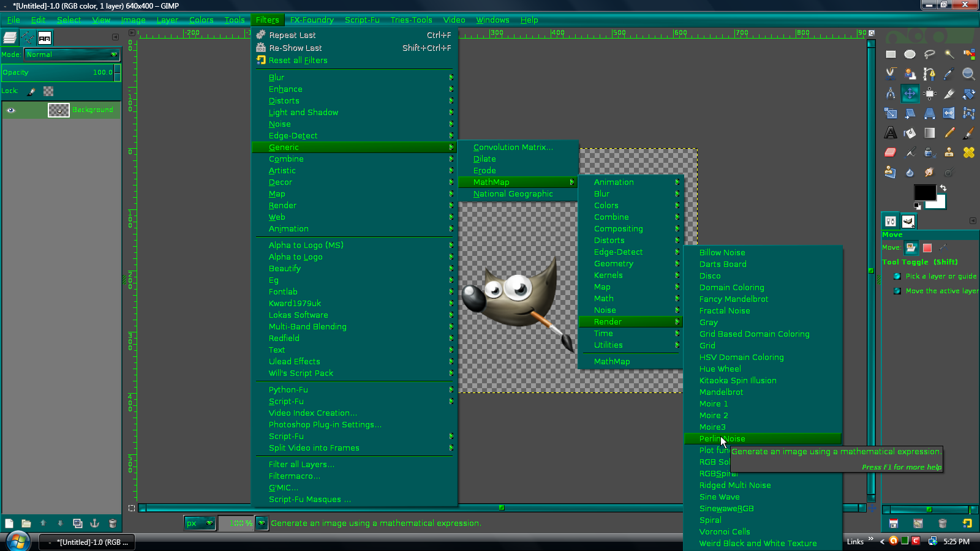Click the Windows Start button
Screen dimensions: 980x551
pos(17,541)
